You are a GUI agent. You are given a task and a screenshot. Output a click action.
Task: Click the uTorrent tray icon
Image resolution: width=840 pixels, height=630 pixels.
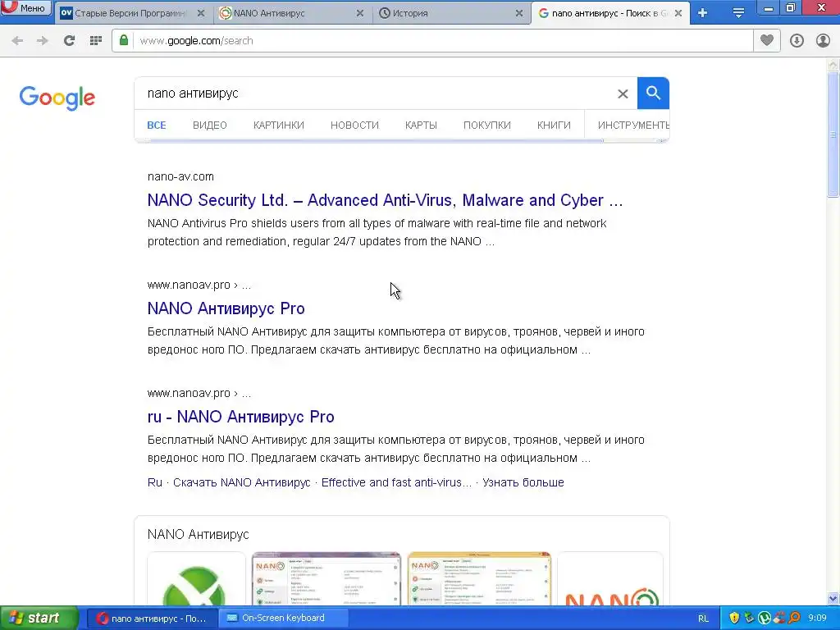coord(765,619)
